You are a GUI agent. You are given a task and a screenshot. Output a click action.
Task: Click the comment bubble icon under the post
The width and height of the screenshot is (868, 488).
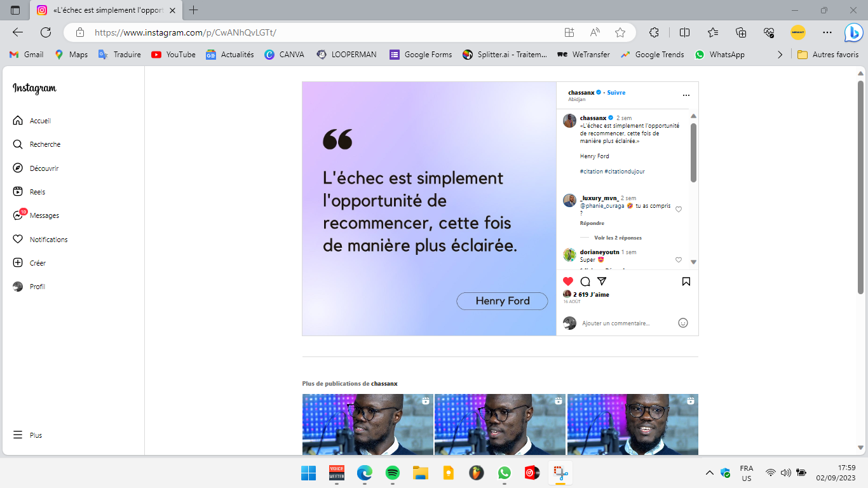point(585,281)
